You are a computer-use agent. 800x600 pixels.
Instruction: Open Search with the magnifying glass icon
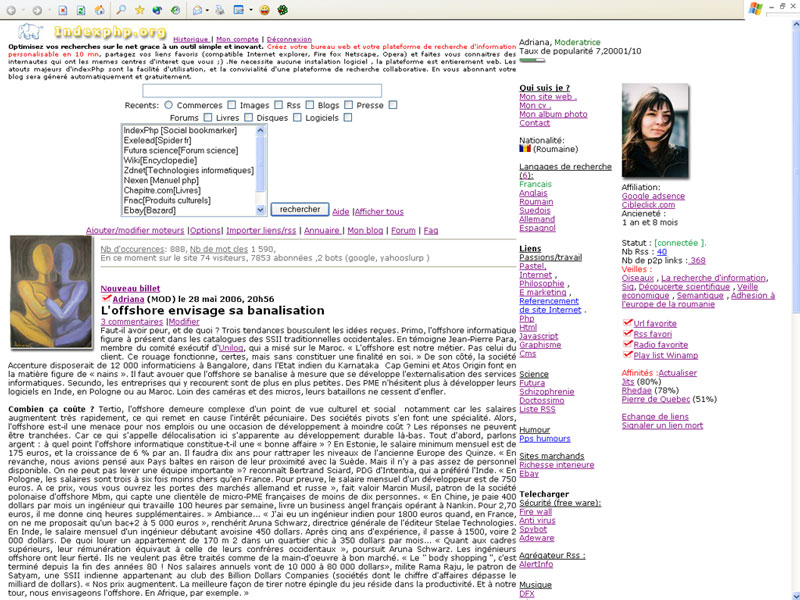click(121, 10)
